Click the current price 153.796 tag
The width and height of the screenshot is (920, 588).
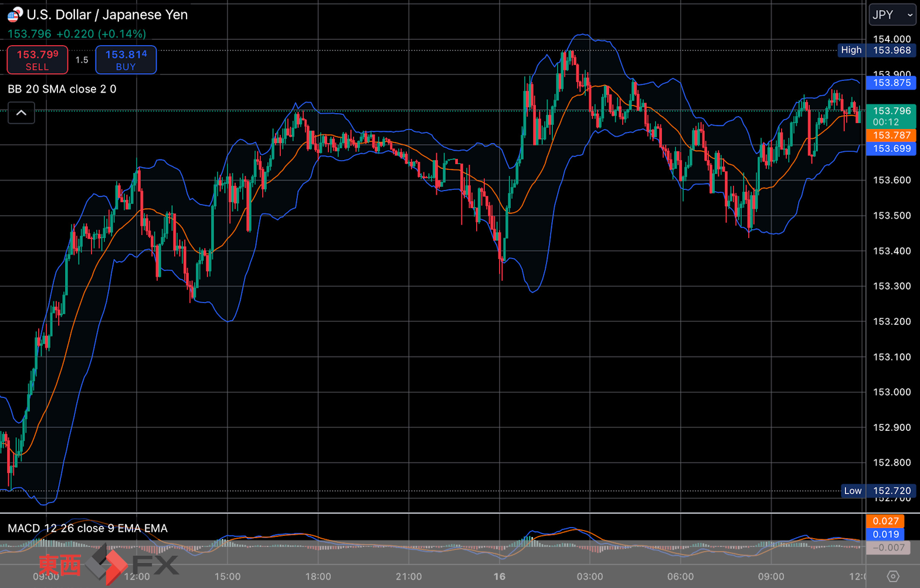click(891, 116)
